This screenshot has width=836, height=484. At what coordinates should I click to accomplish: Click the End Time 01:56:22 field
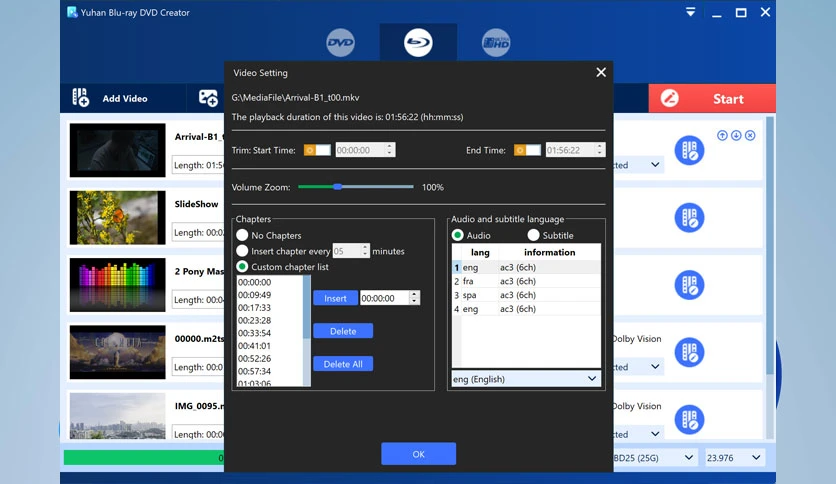[570, 150]
